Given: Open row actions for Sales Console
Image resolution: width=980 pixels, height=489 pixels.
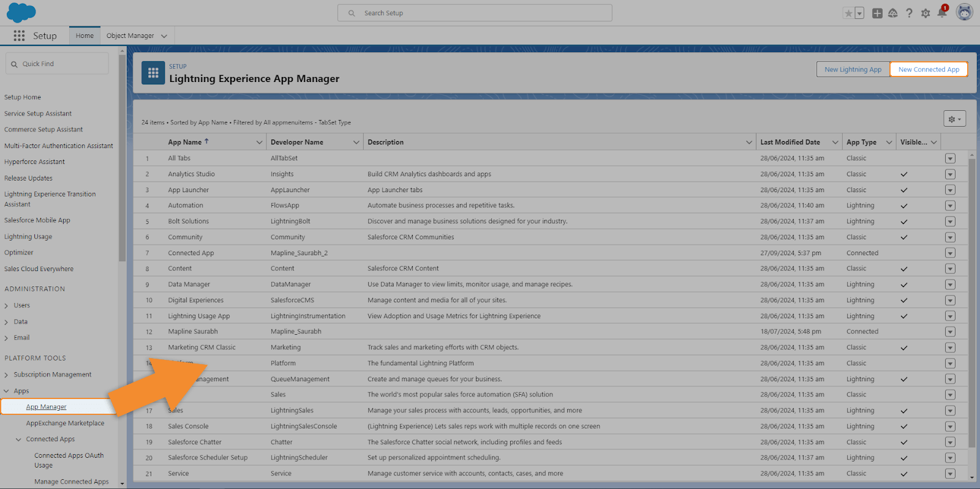Looking at the screenshot, I should click(950, 427).
